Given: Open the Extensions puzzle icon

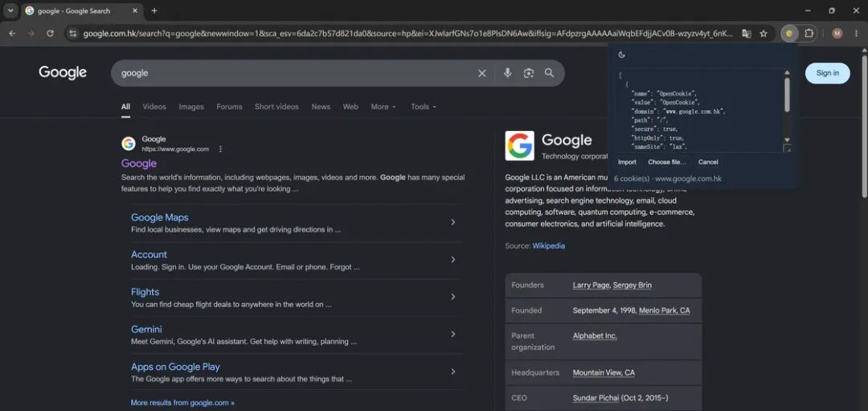Looking at the screenshot, I should point(809,34).
